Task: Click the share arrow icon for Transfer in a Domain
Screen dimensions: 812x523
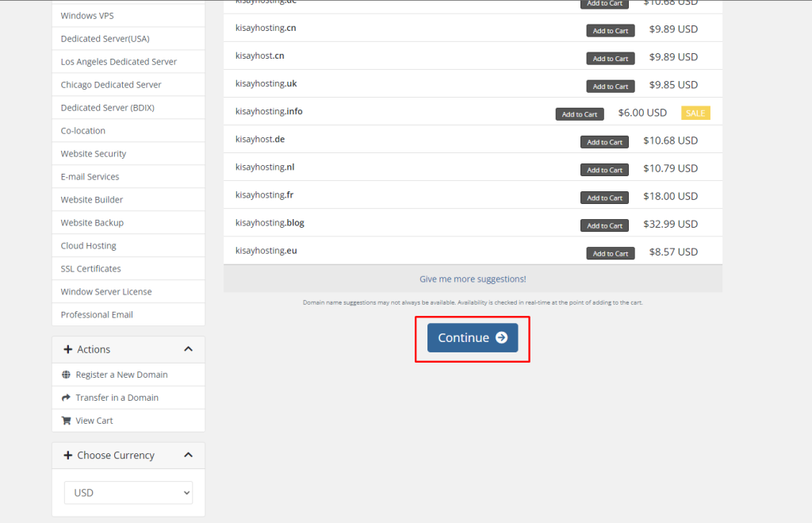Action: [x=67, y=398]
